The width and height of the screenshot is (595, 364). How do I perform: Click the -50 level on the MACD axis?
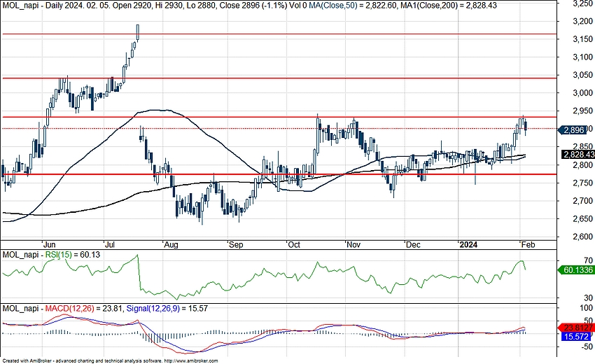587,346
